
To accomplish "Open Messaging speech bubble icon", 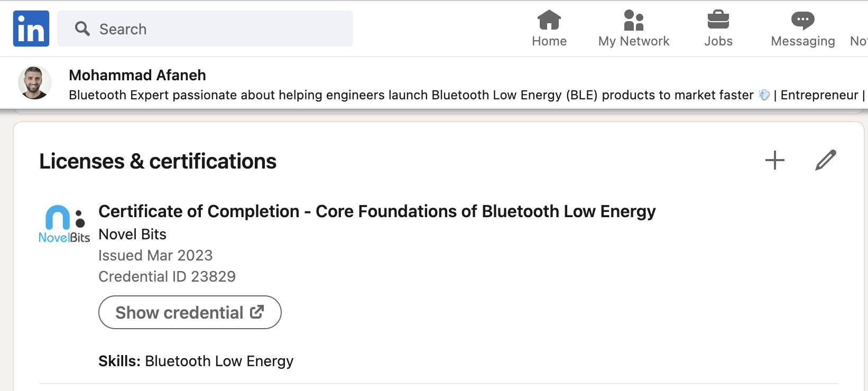I will click(x=803, y=21).
